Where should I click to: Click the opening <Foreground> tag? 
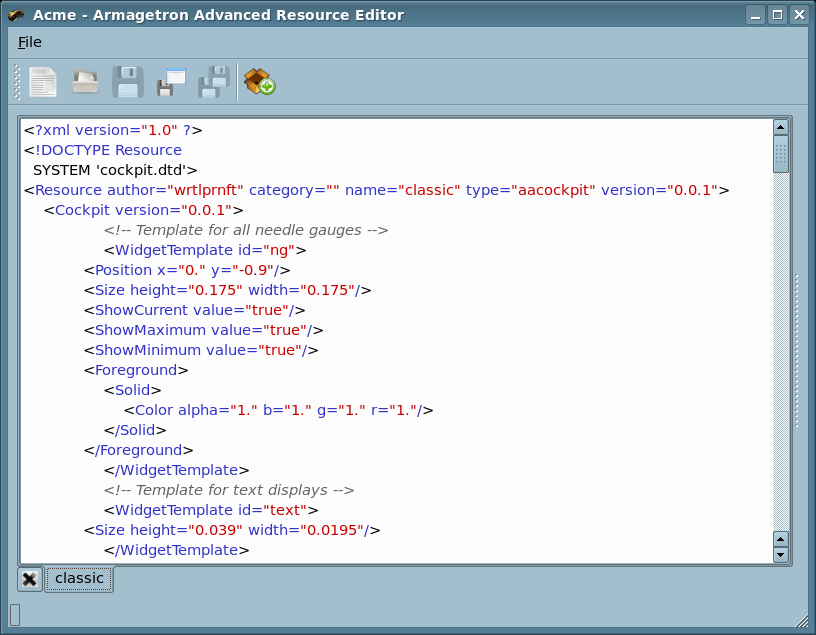pyautogui.click(x=136, y=370)
